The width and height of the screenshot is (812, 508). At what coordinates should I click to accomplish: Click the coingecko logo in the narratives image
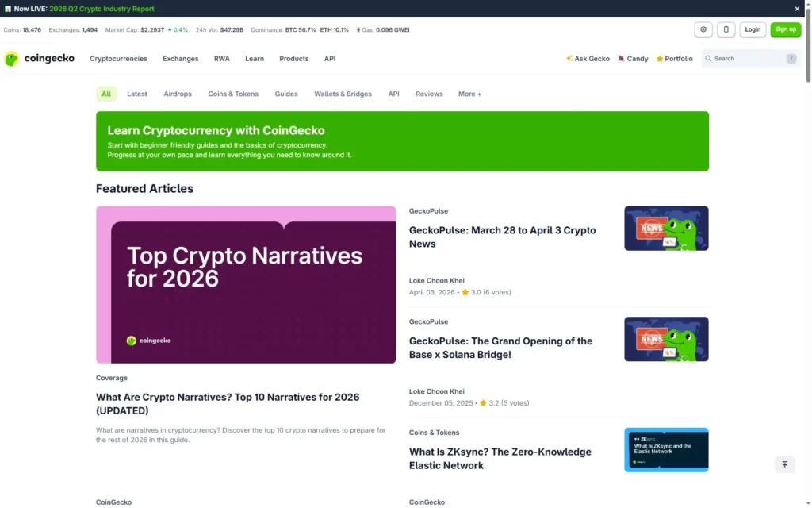point(148,341)
